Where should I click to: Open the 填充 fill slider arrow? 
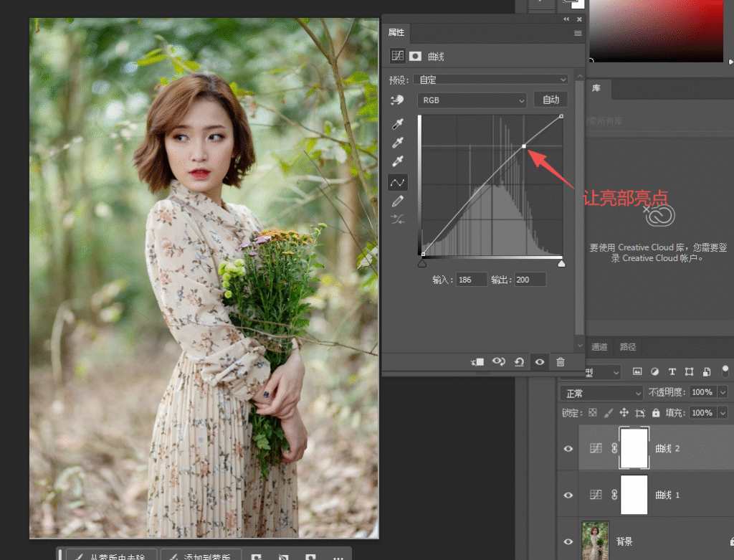click(x=723, y=413)
